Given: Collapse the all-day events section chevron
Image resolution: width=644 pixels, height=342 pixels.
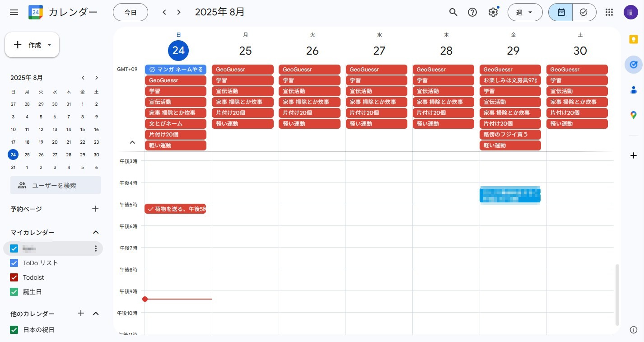Looking at the screenshot, I should click(132, 142).
